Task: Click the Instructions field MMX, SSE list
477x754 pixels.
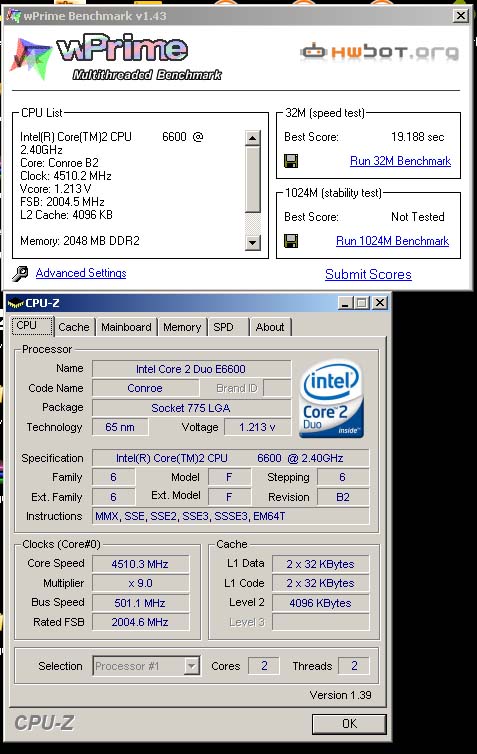Action: (230, 516)
